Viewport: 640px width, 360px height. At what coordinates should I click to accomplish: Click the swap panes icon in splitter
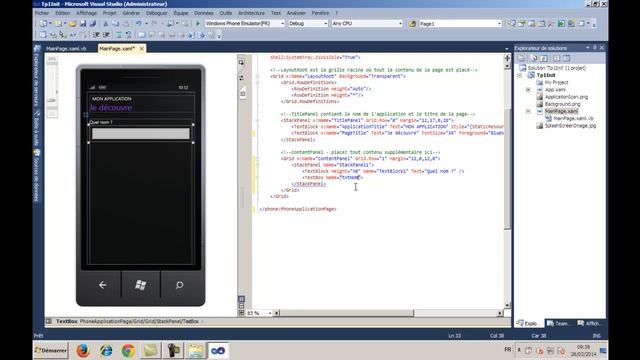[241, 78]
